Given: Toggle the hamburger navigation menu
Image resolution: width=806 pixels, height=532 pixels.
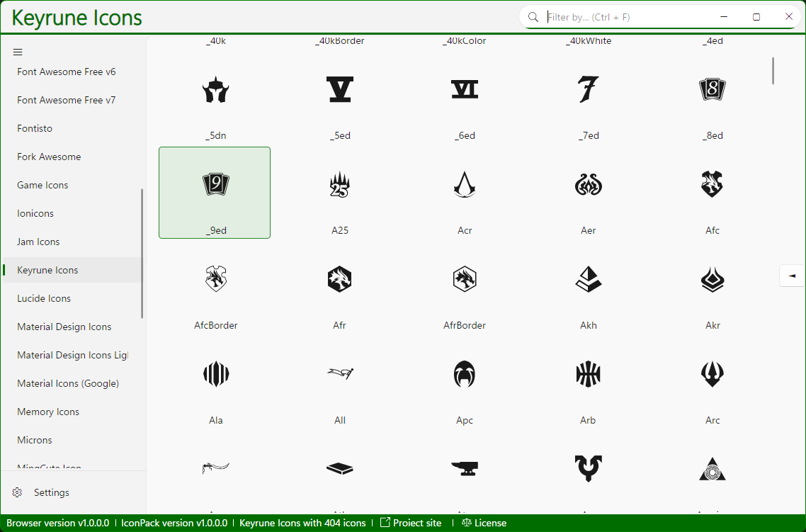Looking at the screenshot, I should (18, 52).
